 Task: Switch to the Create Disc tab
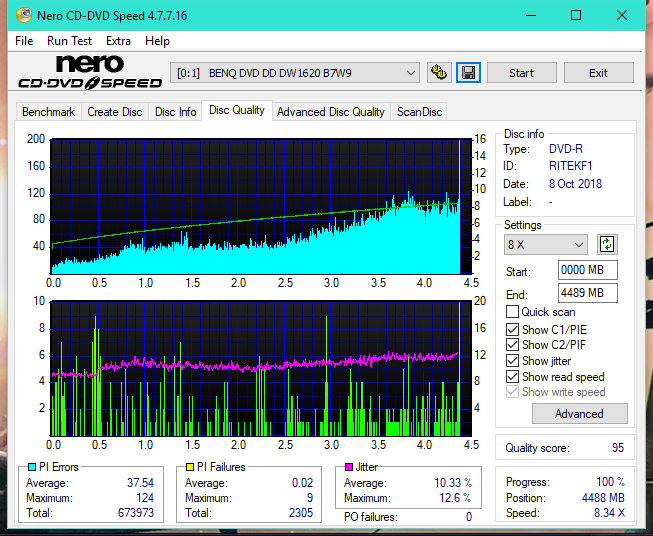click(115, 112)
